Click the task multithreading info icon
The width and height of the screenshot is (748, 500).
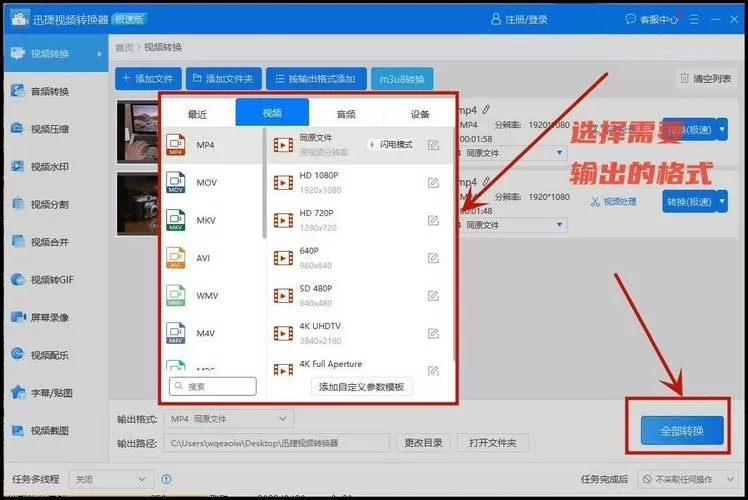166,479
